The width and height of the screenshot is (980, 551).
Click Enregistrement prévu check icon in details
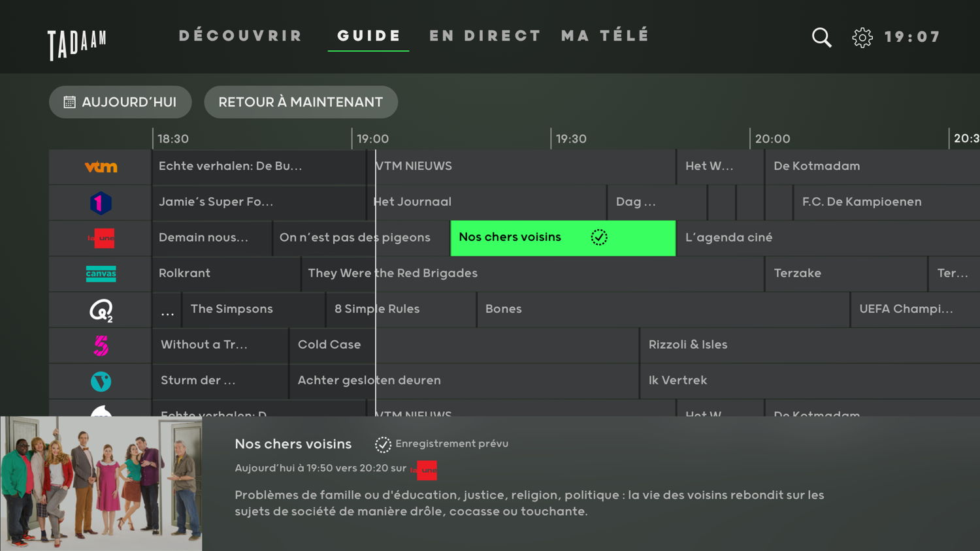point(383,445)
